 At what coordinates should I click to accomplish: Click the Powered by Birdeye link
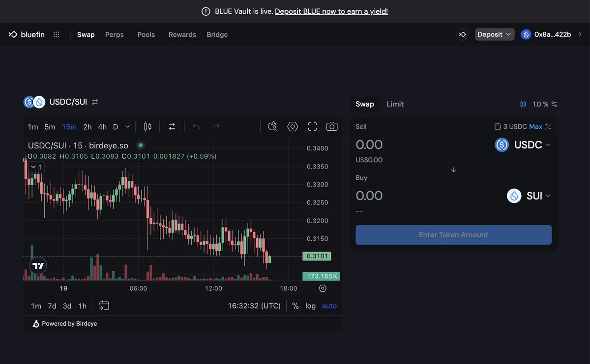[65, 324]
